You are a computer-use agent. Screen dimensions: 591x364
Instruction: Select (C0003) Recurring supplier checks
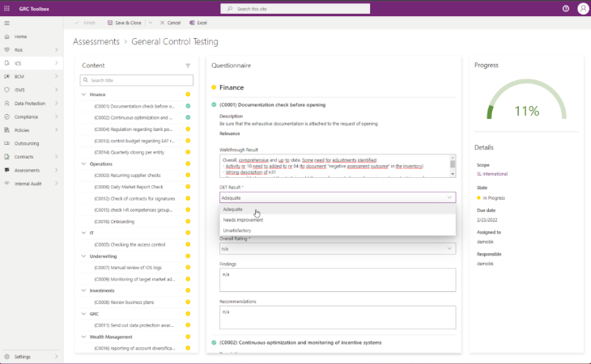[127, 175]
